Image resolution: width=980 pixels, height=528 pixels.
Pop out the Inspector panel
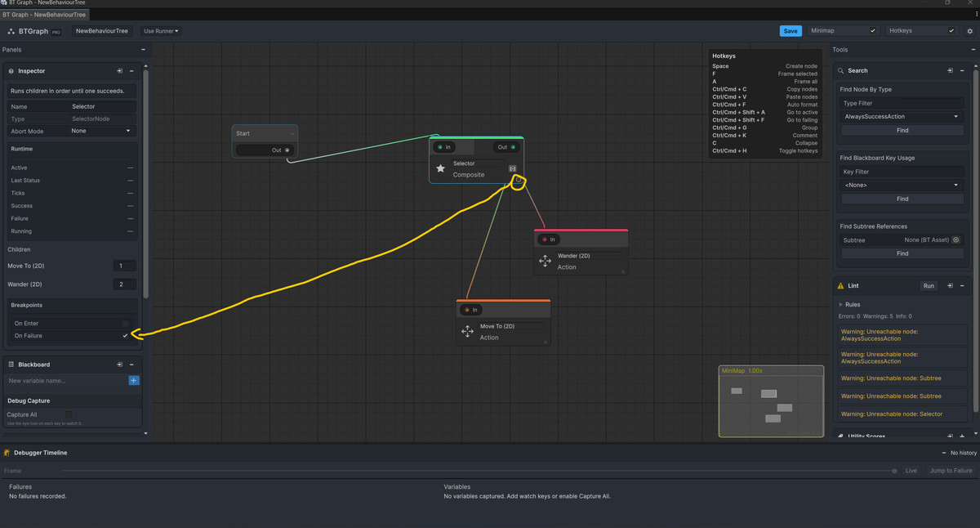(120, 71)
